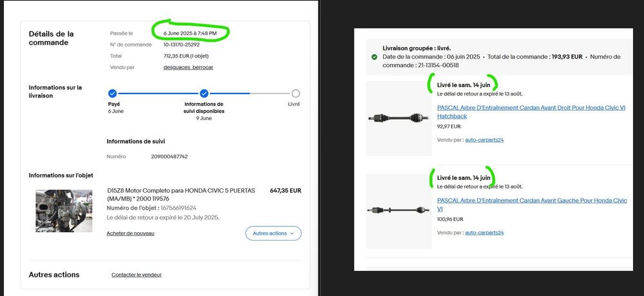Viewport: 644px width, 296px height.
Task: Select the D15Z8 Motor Completo item title
Action: pos(181,195)
